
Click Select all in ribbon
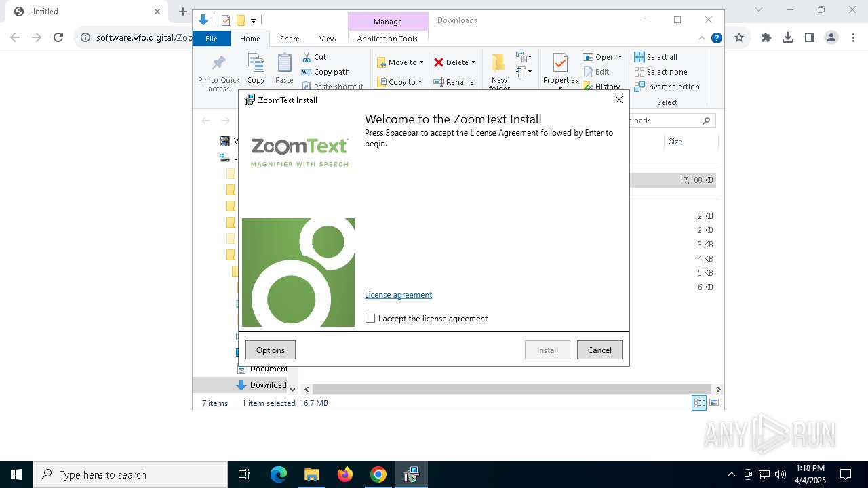[656, 57]
